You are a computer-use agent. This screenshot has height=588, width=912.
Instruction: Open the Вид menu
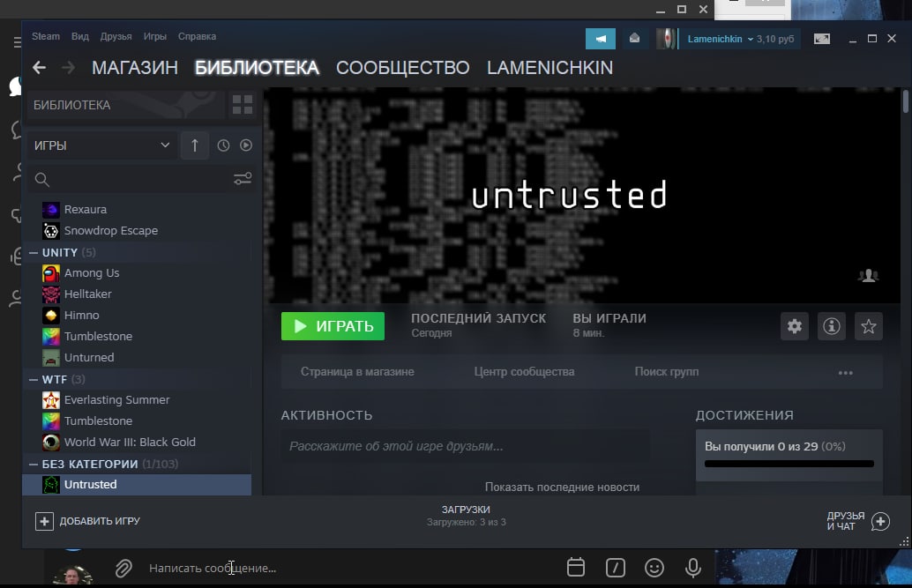click(80, 36)
